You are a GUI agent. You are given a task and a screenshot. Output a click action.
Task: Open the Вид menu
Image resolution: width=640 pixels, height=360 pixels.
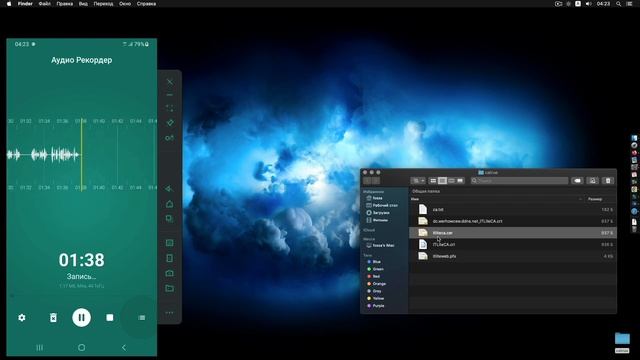pos(83,4)
